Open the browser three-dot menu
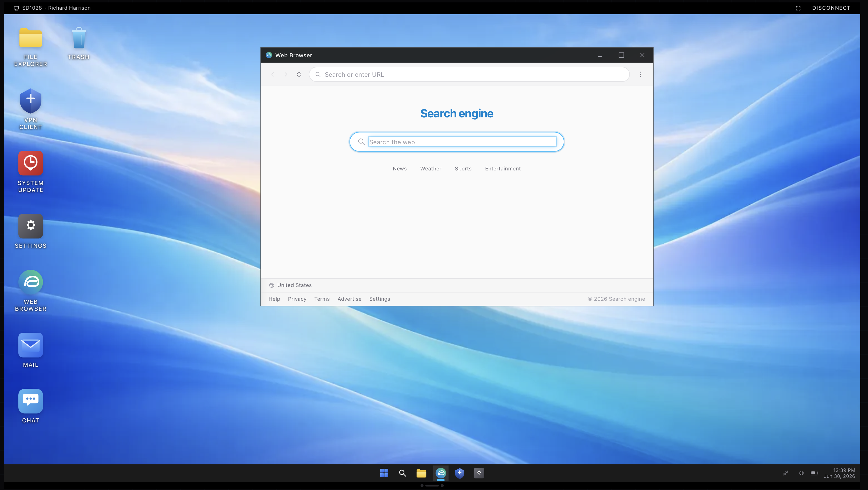868x490 pixels. 641,75
